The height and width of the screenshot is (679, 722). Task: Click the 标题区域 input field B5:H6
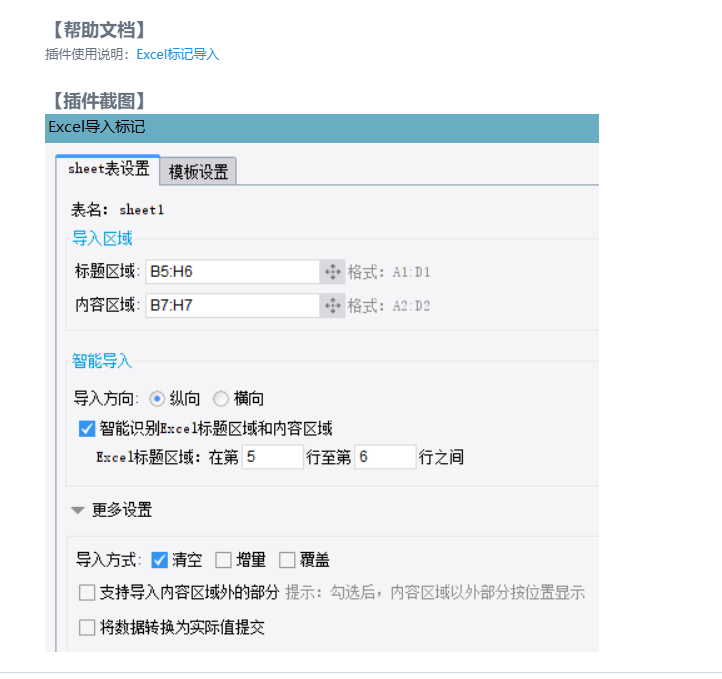(232, 271)
